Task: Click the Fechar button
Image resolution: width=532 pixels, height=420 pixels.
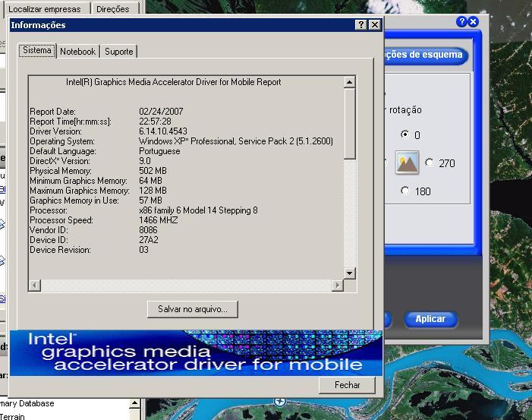Action: [347, 385]
